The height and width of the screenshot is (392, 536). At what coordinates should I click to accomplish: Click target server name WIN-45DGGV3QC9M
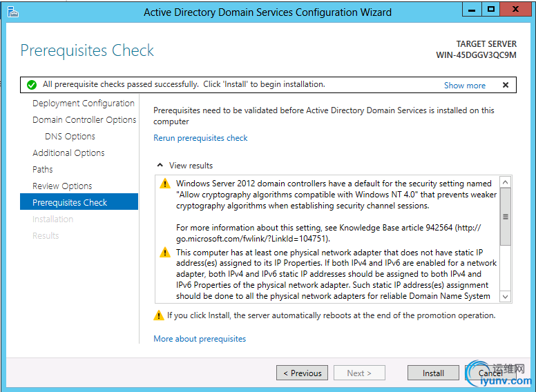[x=476, y=55]
